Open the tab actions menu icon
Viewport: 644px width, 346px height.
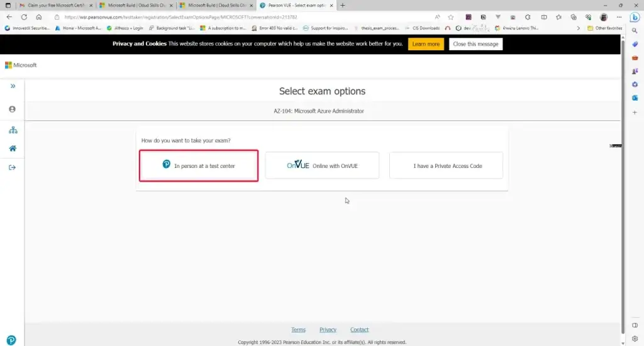(x=8, y=5)
